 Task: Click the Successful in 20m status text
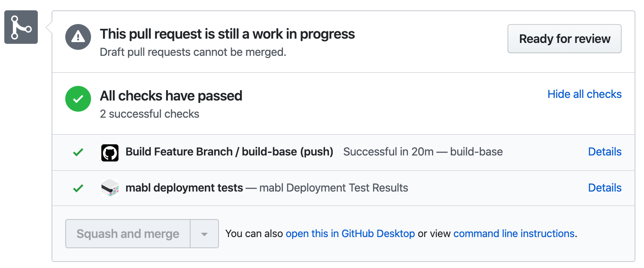[388, 152]
